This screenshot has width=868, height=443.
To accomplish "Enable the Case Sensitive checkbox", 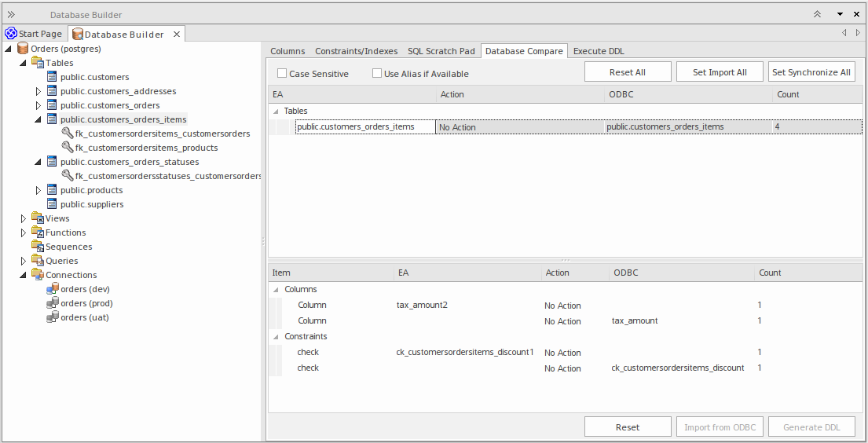I will 282,74.
